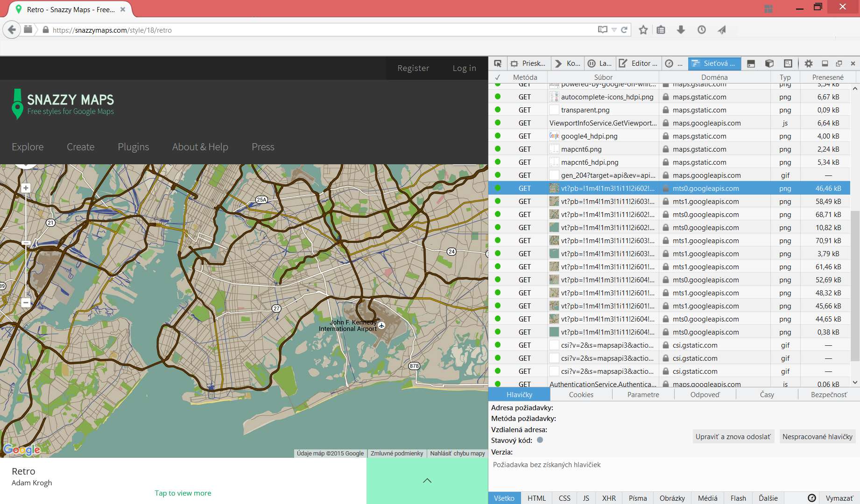Screen dimensions: 860x504
Task: Switch to the Konzola tab
Action: [x=568, y=63]
